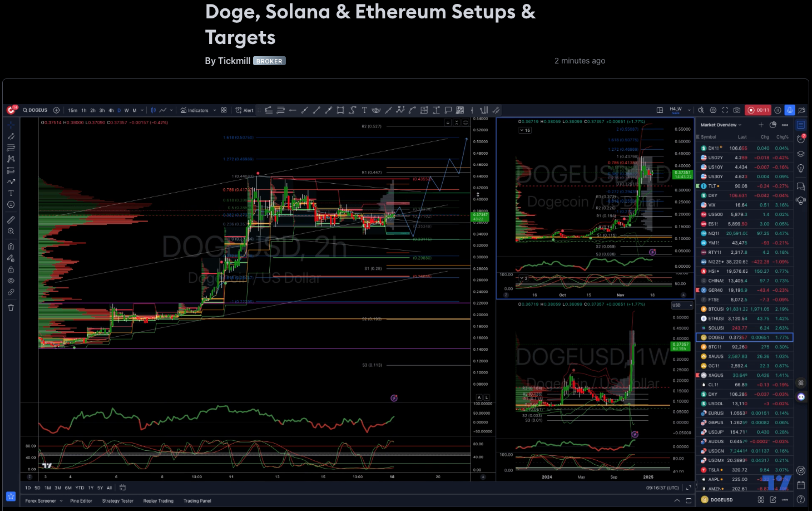
Task: Select the zoom-in magnifier tool in left toolbar
Action: 11,231
